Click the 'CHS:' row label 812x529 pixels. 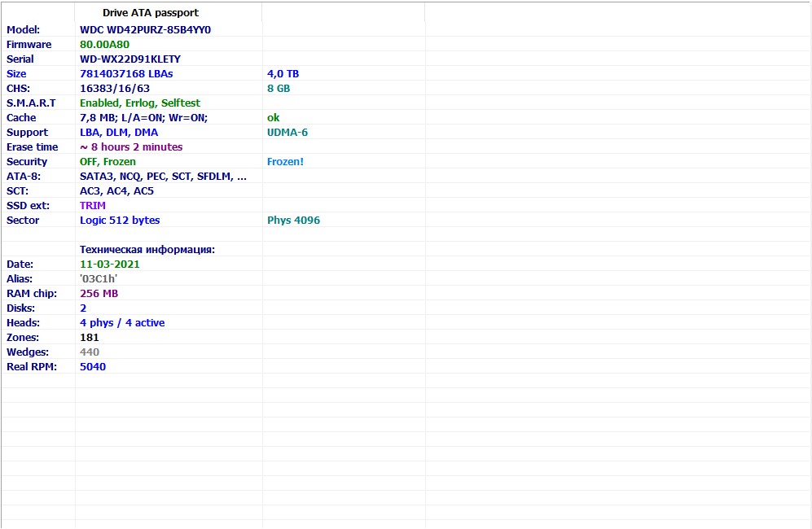[x=18, y=89]
